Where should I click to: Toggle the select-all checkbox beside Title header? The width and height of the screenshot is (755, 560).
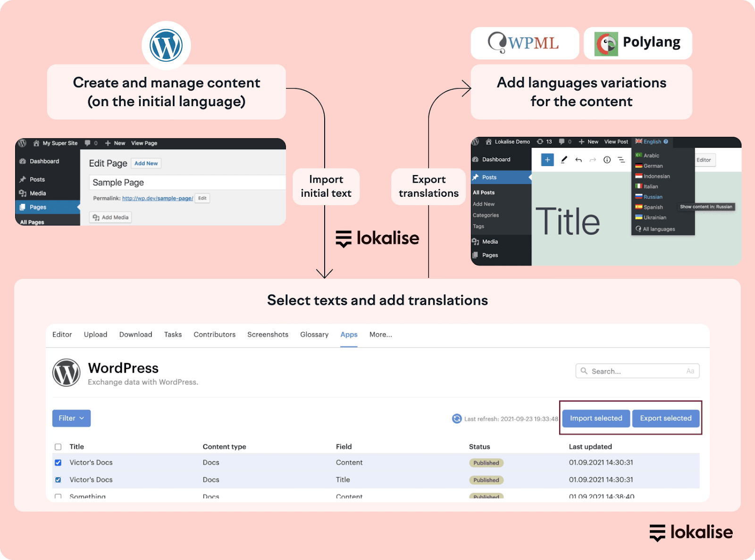point(58,447)
